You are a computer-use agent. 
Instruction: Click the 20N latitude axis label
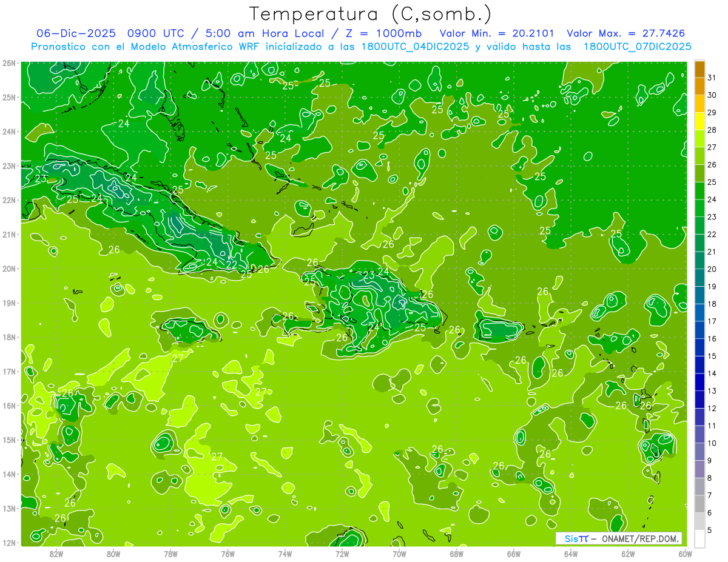(8, 269)
